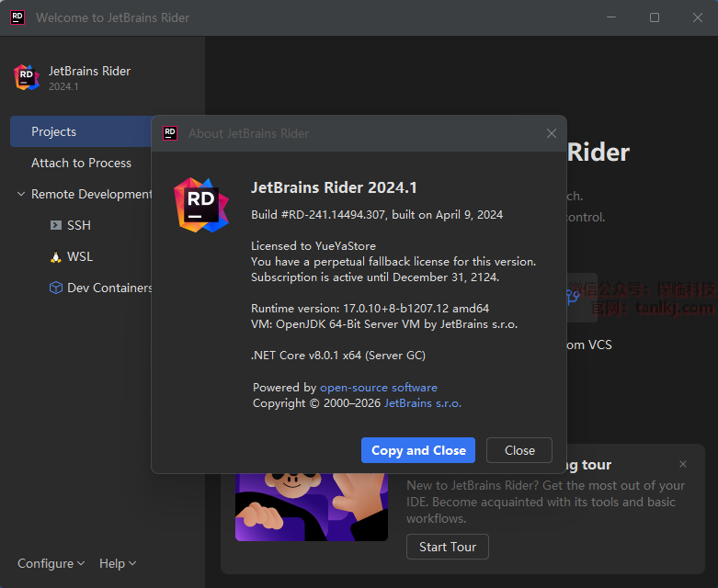
Task: Click the Rider logo in left sidebar
Action: click(27, 77)
